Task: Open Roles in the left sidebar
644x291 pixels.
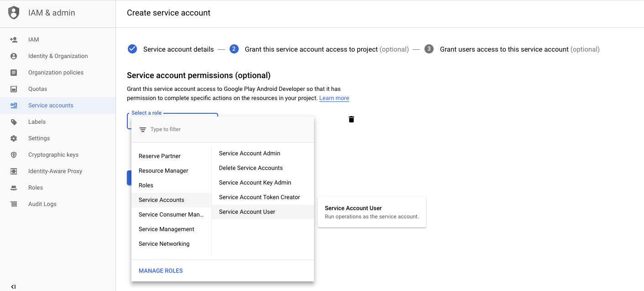Action: point(58,188)
